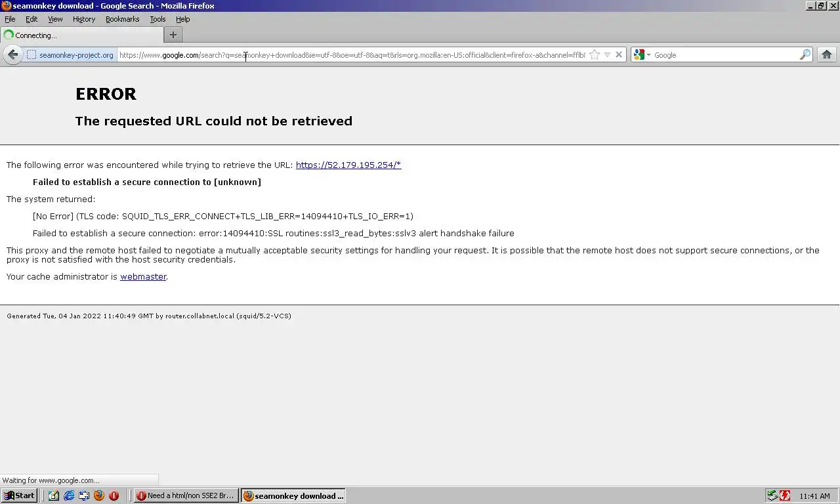Open the URL history dropdown arrow
This screenshot has width=840, height=504.
tap(607, 55)
